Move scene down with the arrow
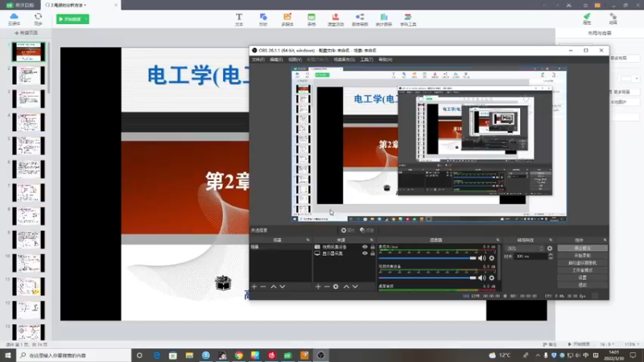Screen dimensions: 644x362 click(283, 286)
